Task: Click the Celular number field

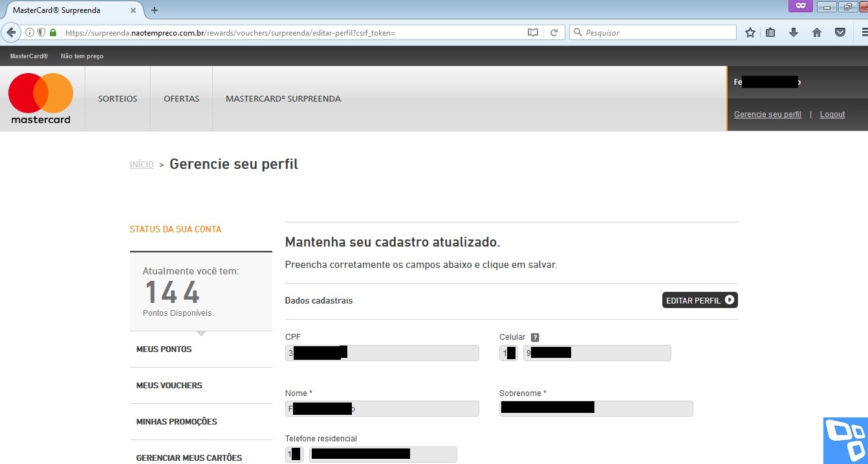Action: pyautogui.click(x=597, y=353)
